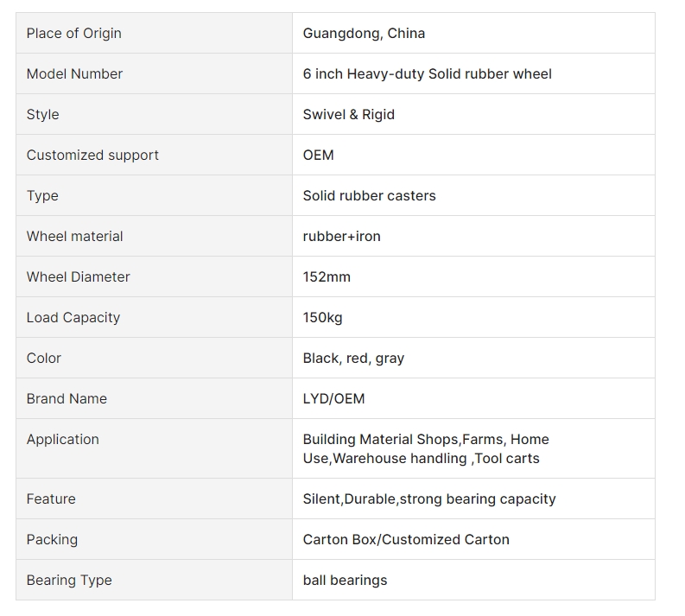This screenshot has width=685, height=616.
Task: Click the 'LYD/OEM' brand name value
Action: pos(333,399)
